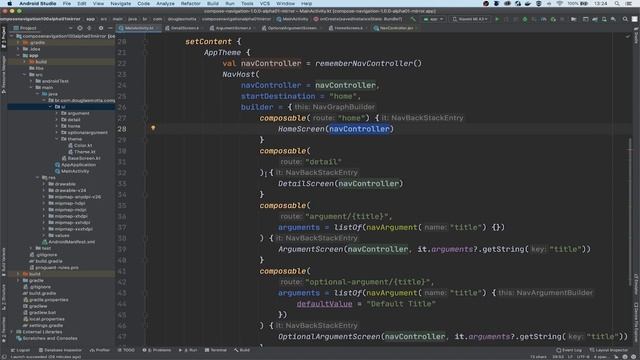Expand the detail package folder
The image size is (640, 360).
pos(57,120)
